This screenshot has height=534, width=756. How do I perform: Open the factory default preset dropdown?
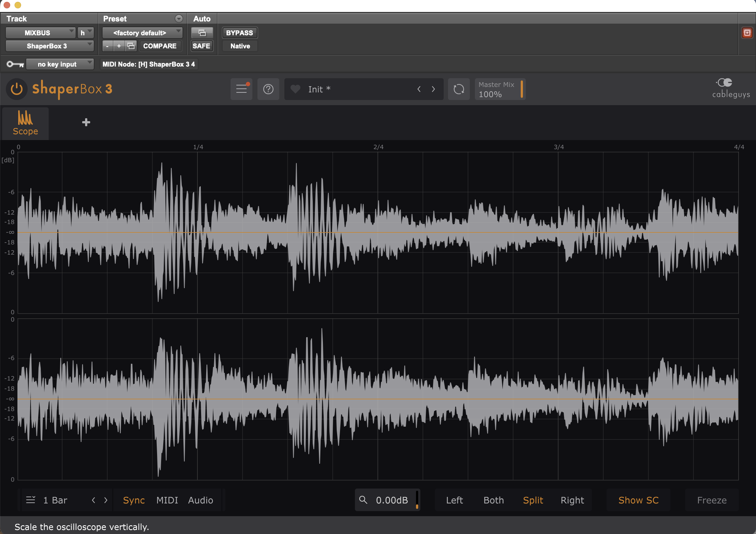142,33
